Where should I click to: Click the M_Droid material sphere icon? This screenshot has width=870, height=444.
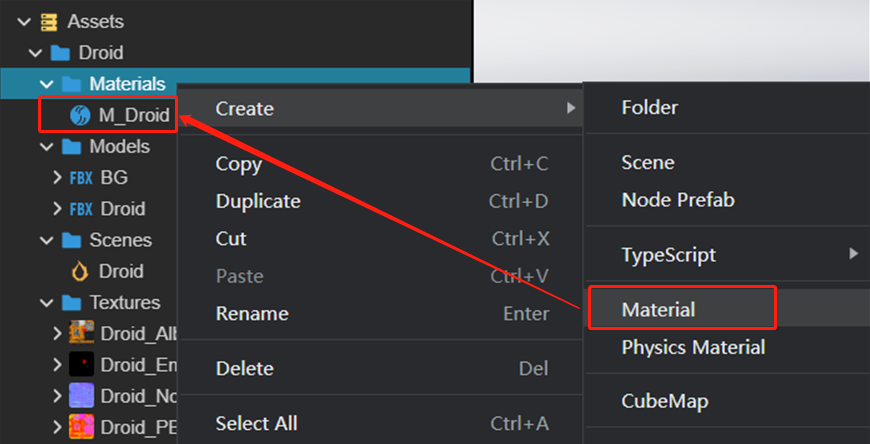click(x=80, y=116)
